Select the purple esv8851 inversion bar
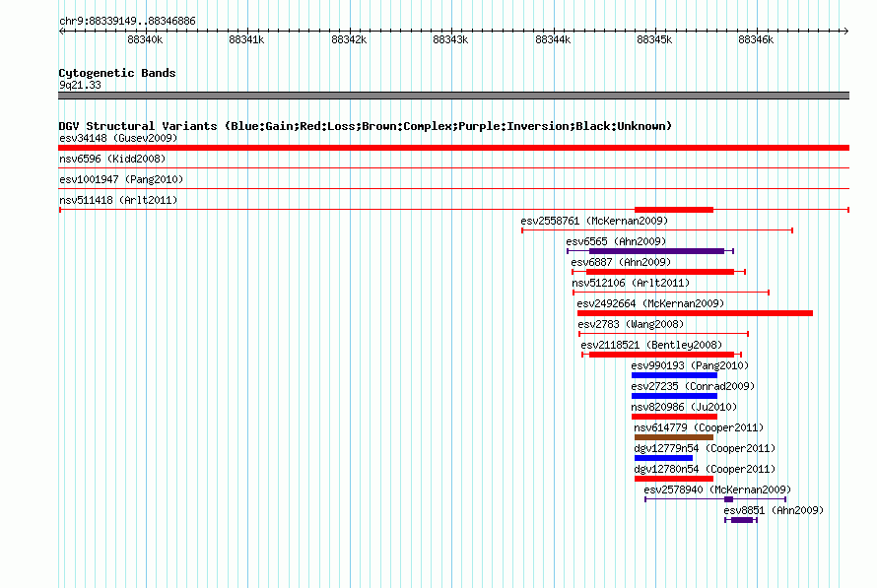Image resolution: width=877 pixels, height=588 pixels. (x=742, y=520)
